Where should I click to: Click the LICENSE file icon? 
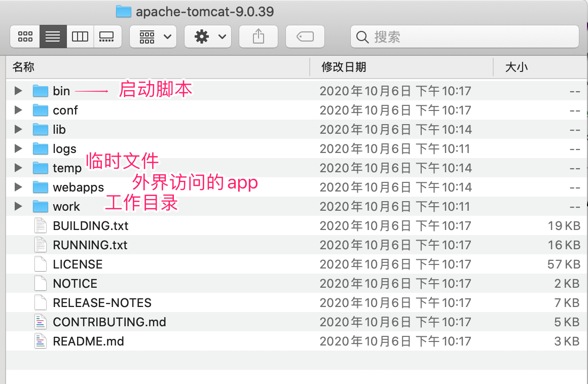(x=41, y=264)
